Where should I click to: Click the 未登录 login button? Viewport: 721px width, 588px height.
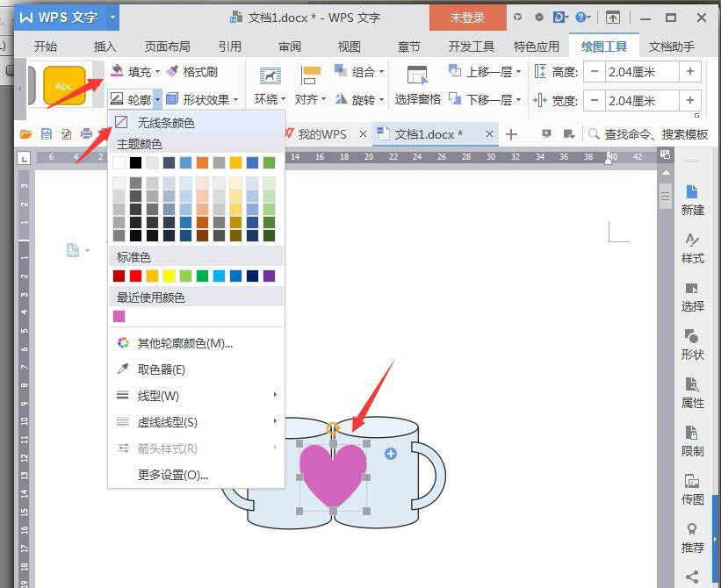467,18
